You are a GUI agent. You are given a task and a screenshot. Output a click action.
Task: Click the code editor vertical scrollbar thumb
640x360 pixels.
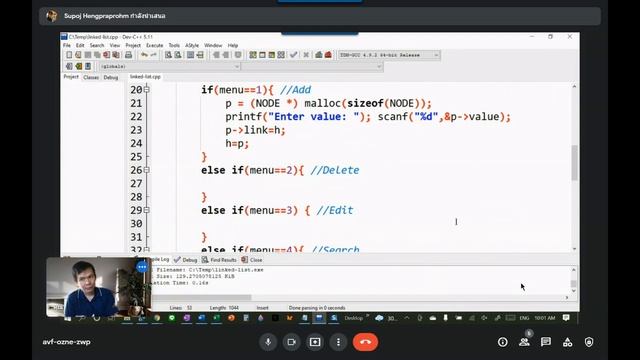(x=574, y=162)
